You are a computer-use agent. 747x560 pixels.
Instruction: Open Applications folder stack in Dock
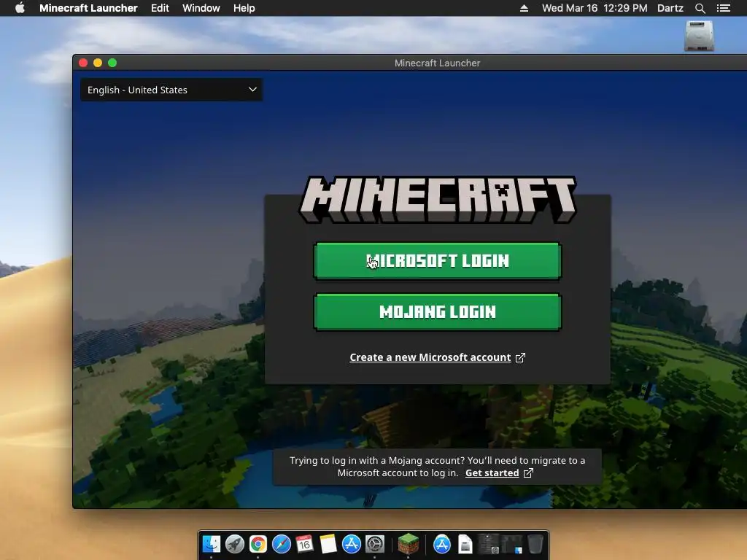[x=441, y=544]
